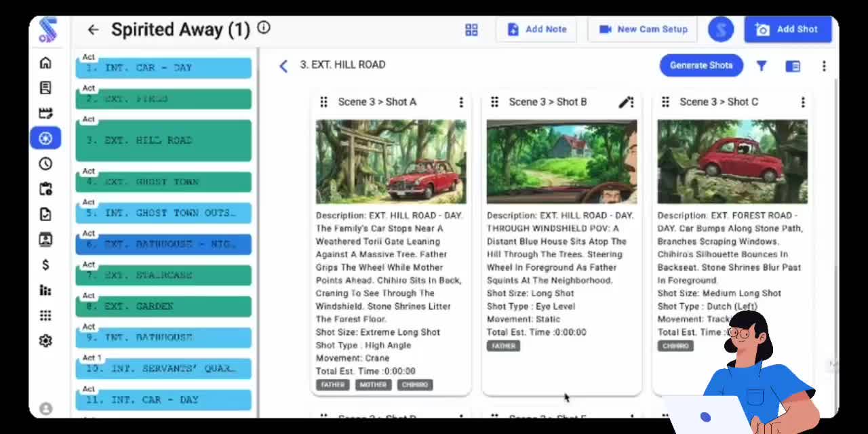This screenshot has width=868, height=434.
Task: Click Scene 3 > Shot B title
Action: tap(548, 102)
